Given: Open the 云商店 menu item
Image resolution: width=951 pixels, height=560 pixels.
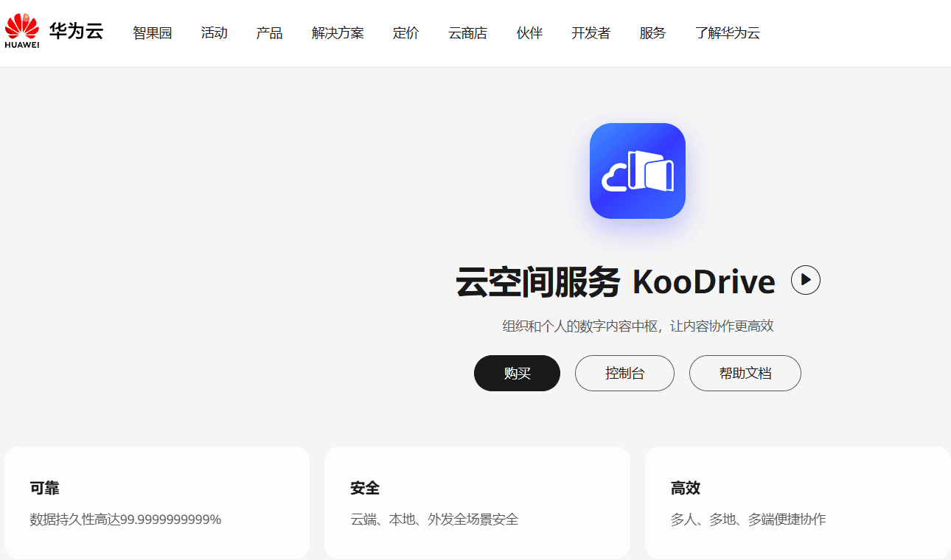Looking at the screenshot, I should [468, 33].
